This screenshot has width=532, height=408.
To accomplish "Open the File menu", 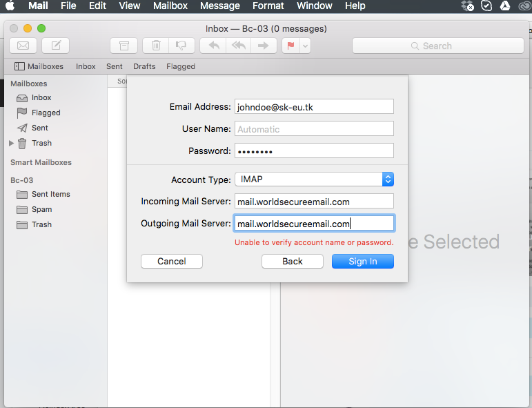I will pyautogui.click(x=68, y=6).
